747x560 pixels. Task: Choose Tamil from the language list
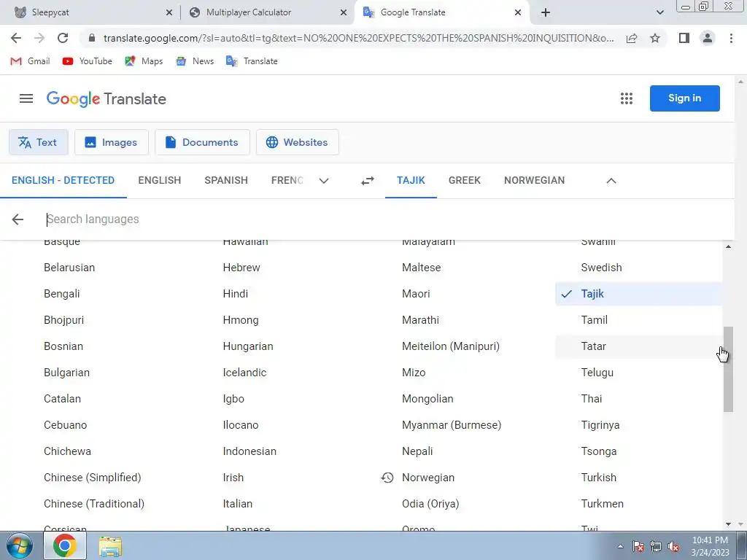639,321
